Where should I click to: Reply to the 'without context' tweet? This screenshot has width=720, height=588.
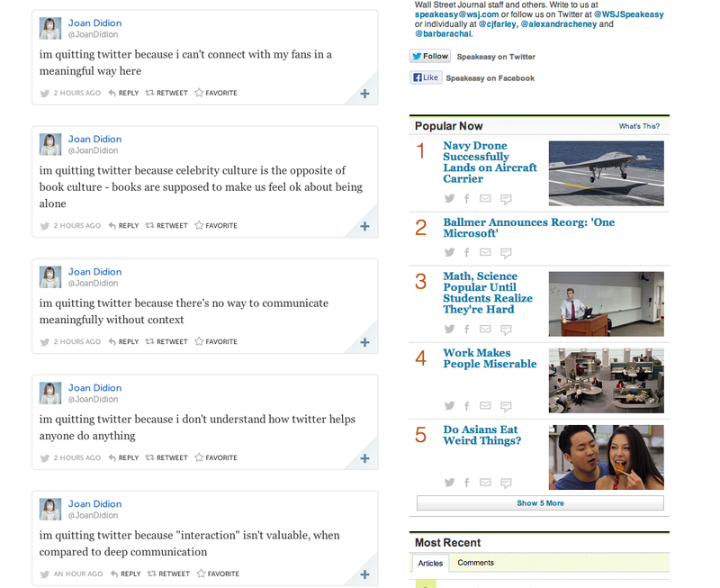pyautogui.click(x=123, y=342)
